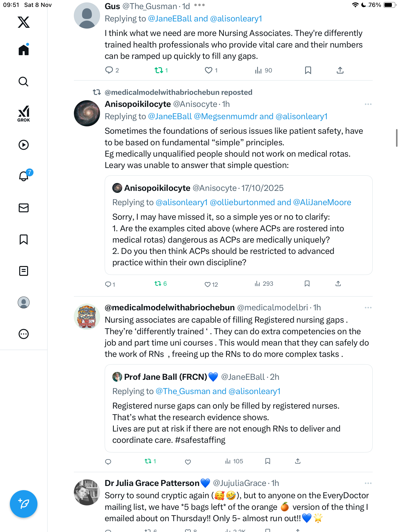Open the notifications bell

coord(24,176)
